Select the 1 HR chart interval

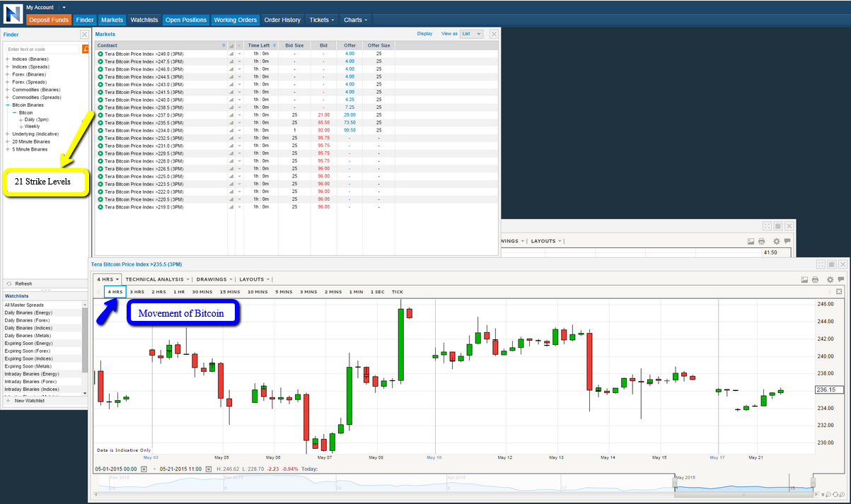pyautogui.click(x=179, y=292)
